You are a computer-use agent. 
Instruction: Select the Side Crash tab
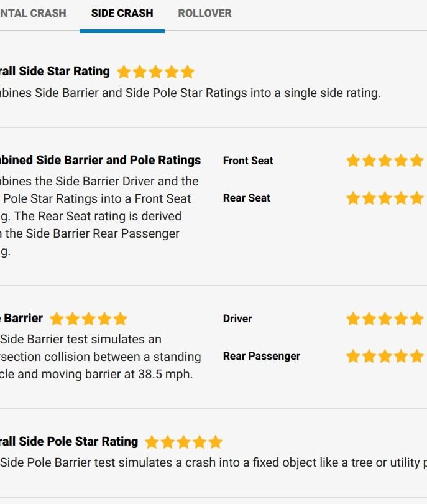122,13
